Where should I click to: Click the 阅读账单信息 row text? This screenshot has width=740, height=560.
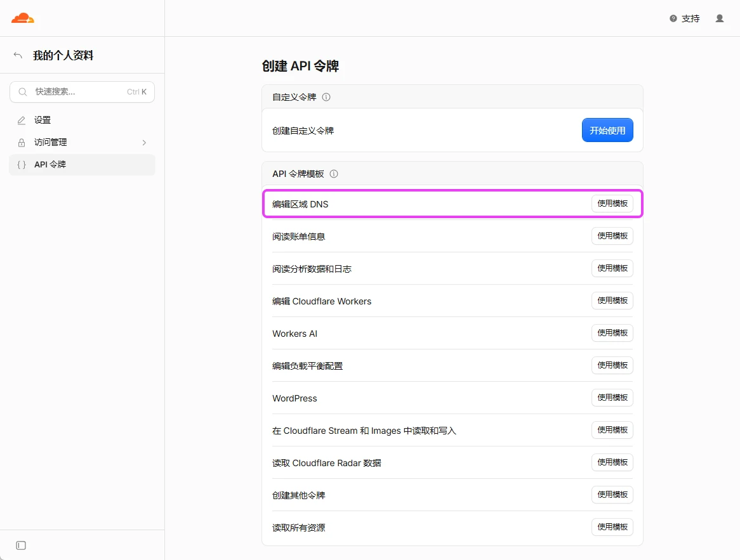pyautogui.click(x=299, y=237)
